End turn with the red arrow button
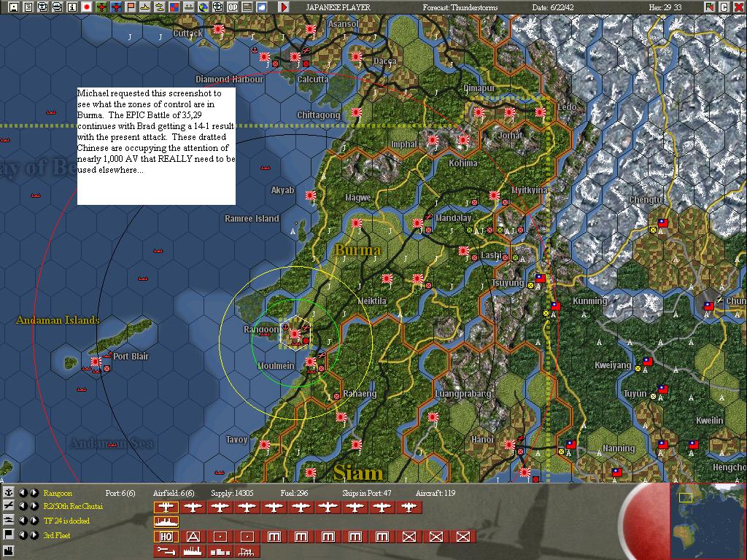 click(284, 7)
